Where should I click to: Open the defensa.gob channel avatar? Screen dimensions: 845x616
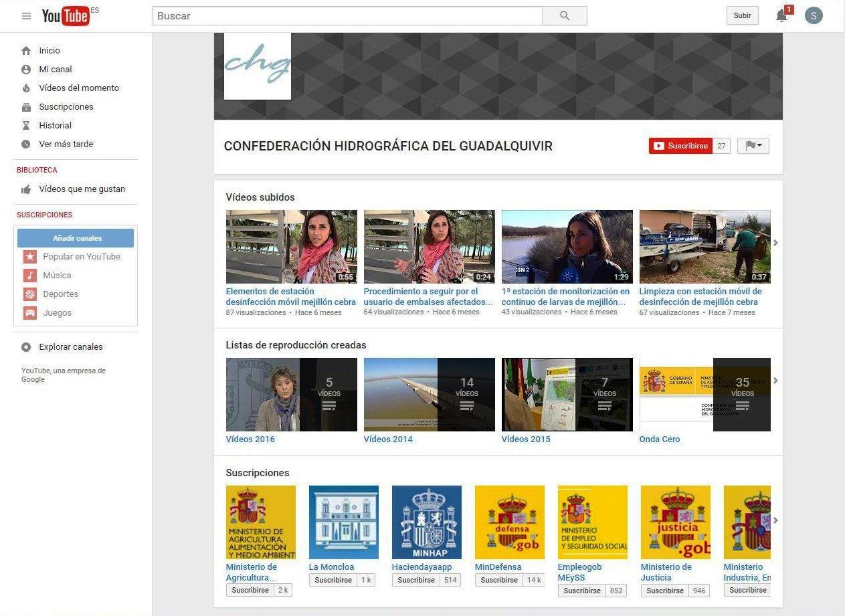click(x=510, y=522)
